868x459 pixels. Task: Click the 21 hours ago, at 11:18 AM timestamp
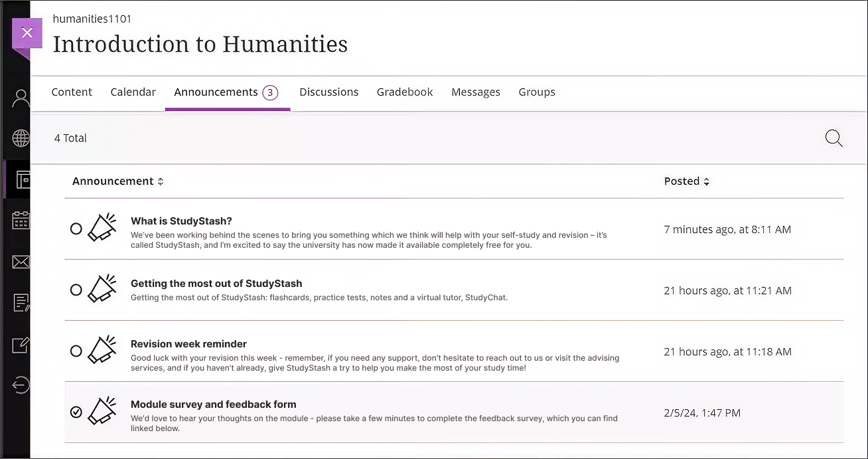(727, 351)
